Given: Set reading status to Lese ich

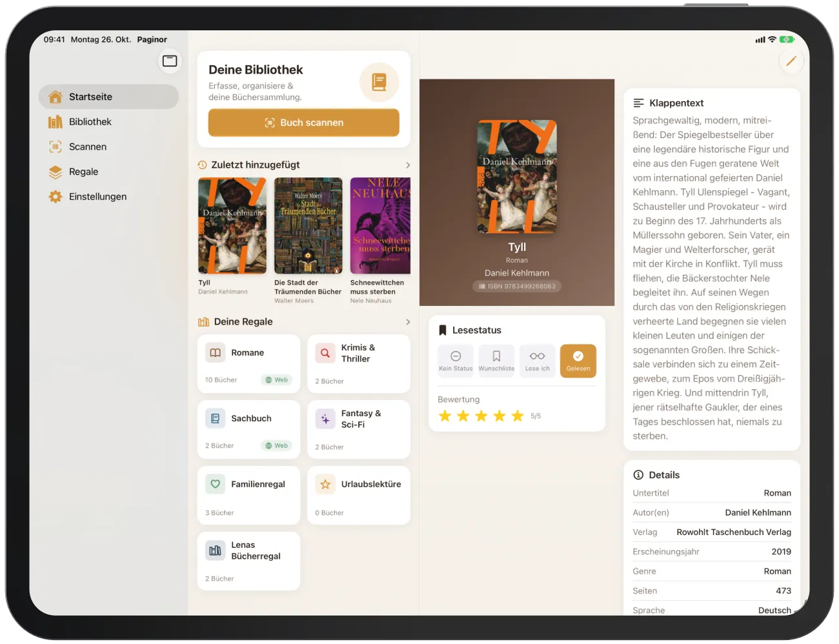Looking at the screenshot, I should coord(537,361).
